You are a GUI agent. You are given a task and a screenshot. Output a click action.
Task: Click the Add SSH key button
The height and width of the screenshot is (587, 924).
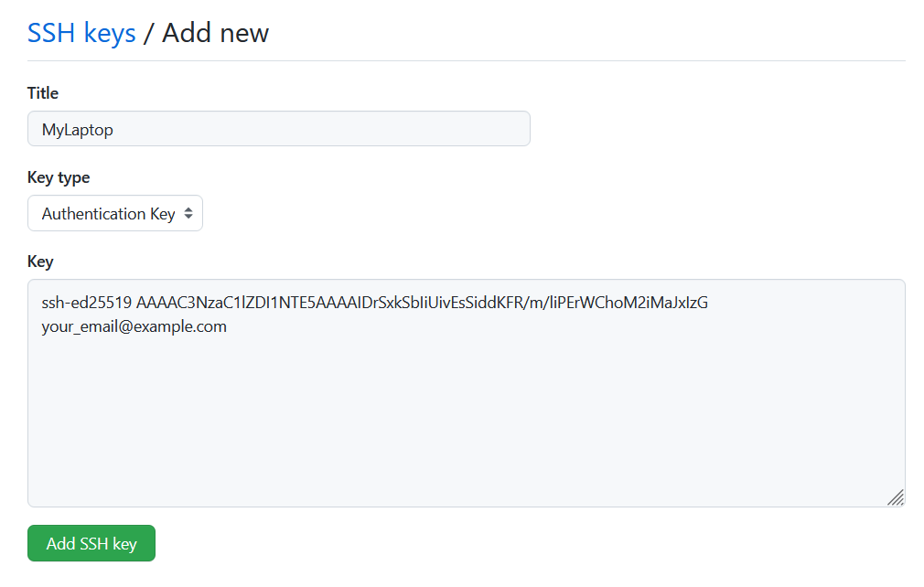91,543
